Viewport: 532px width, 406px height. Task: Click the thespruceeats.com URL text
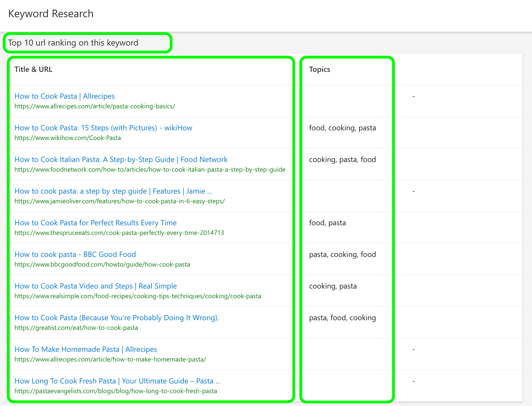tap(119, 233)
